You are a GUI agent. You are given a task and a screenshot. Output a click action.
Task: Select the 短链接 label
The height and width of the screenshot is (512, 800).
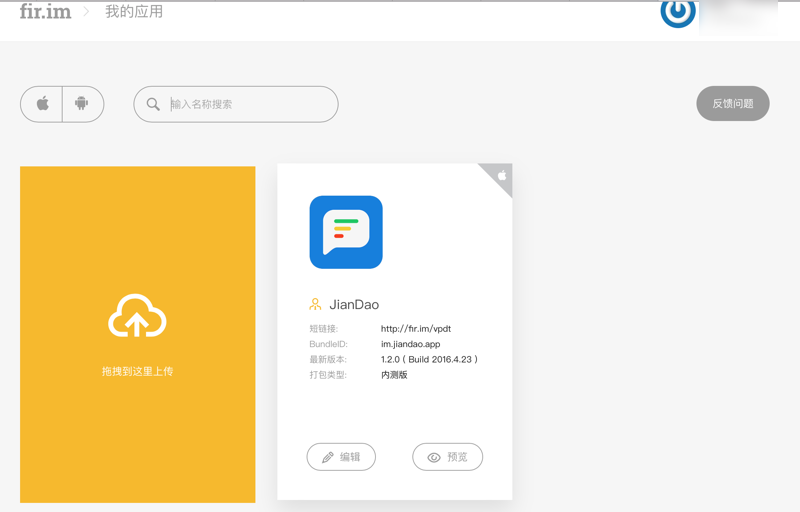click(323, 329)
